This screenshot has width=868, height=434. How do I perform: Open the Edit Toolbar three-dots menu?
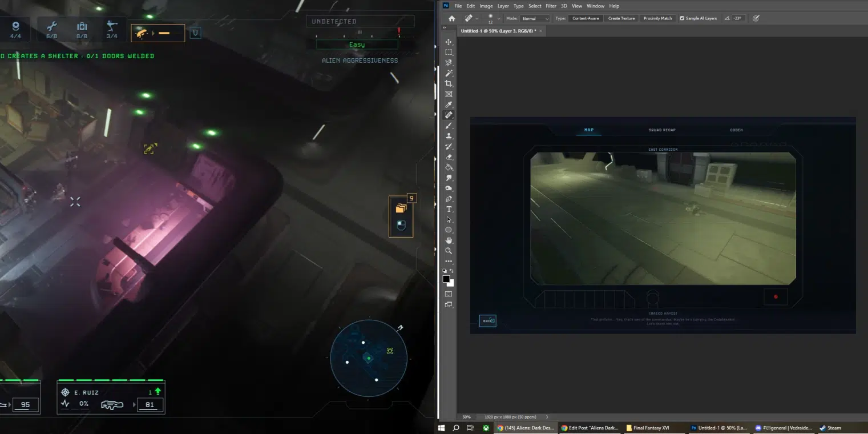(449, 262)
